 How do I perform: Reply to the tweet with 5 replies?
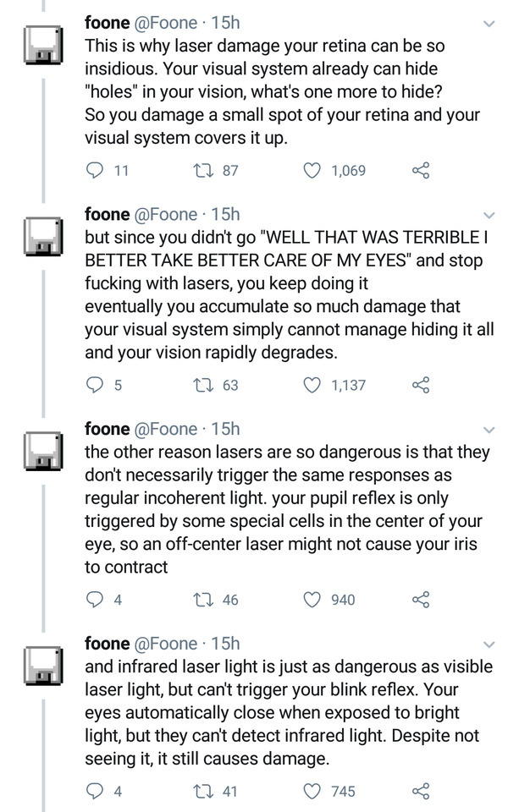tap(96, 385)
